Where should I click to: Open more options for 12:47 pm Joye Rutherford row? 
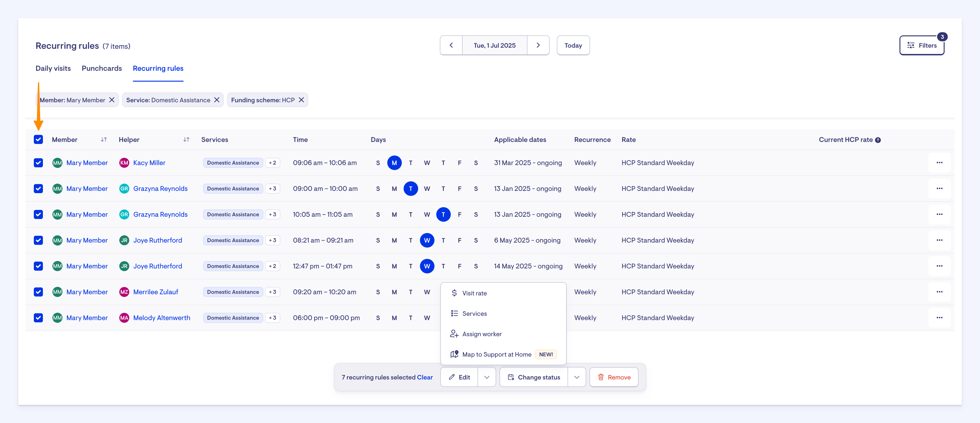click(x=939, y=266)
